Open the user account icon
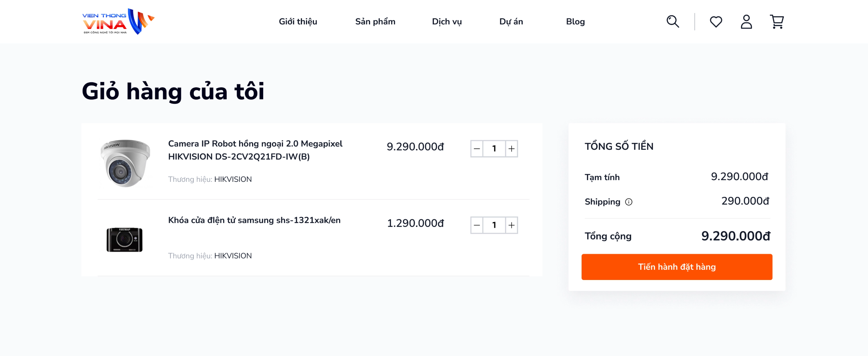 click(x=746, y=22)
